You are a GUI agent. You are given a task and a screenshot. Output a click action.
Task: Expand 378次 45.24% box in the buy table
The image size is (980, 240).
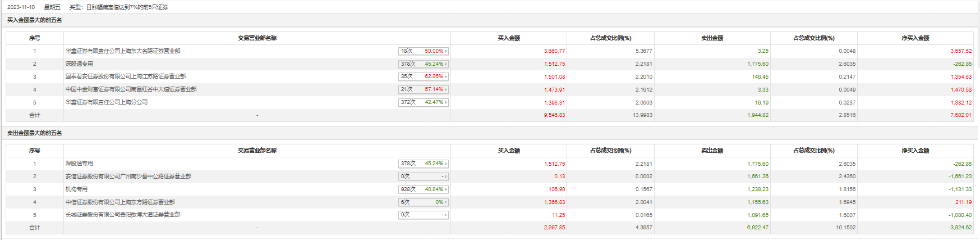[423, 64]
